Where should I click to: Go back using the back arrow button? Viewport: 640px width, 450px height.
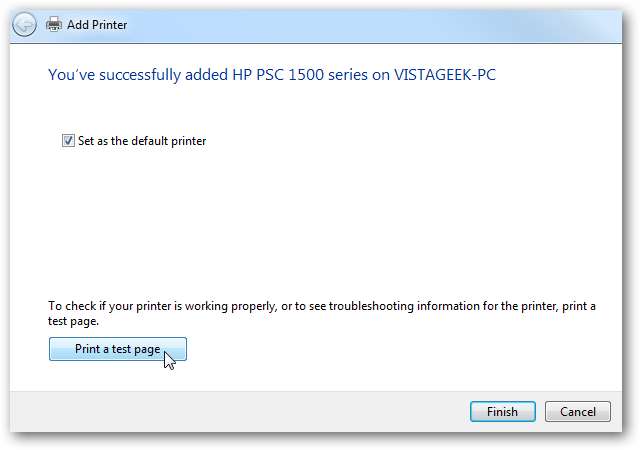coord(26,23)
